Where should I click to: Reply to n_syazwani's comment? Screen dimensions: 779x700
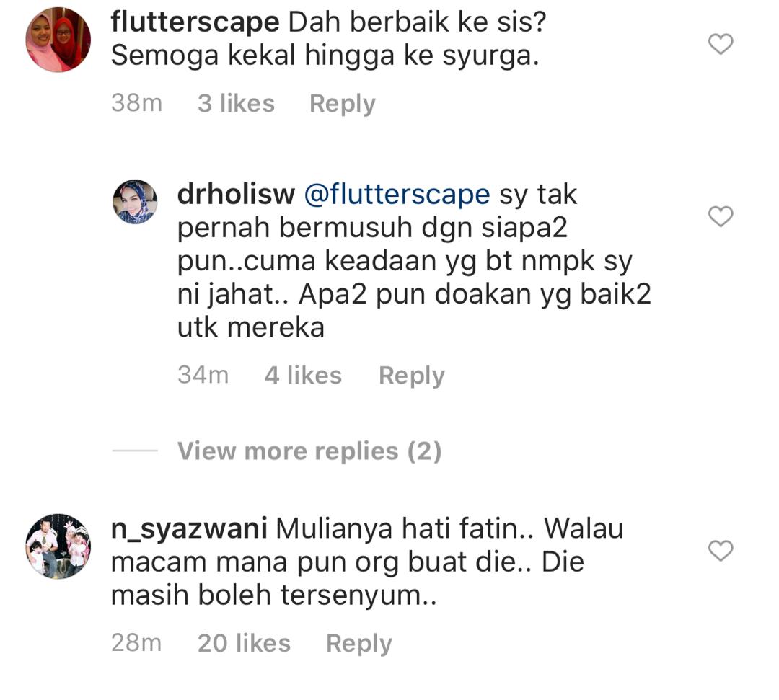358,644
